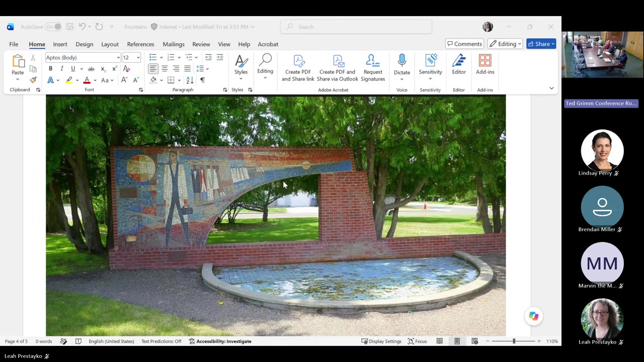This screenshot has height=362, width=644.
Task: Toggle Strikethrough formatting
Action: (x=91, y=69)
